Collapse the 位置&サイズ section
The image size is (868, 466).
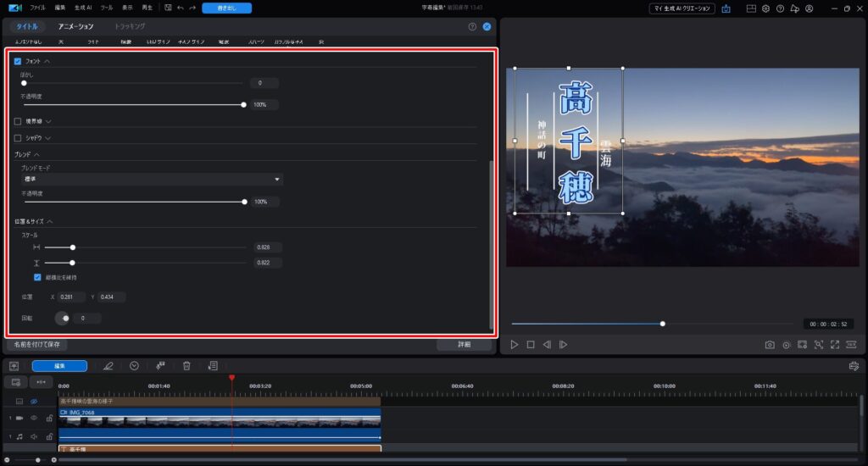tap(49, 221)
